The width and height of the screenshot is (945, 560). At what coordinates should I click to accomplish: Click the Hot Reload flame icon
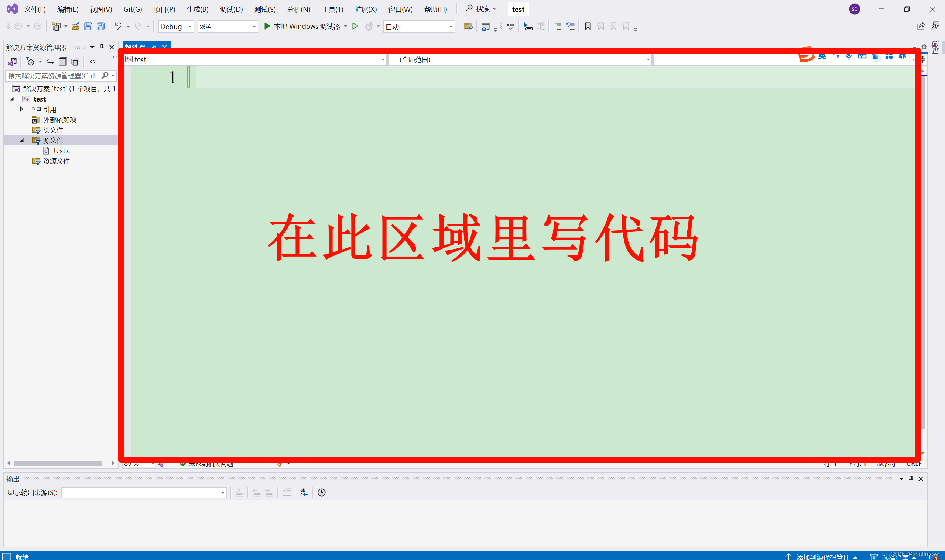tap(369, 26)
